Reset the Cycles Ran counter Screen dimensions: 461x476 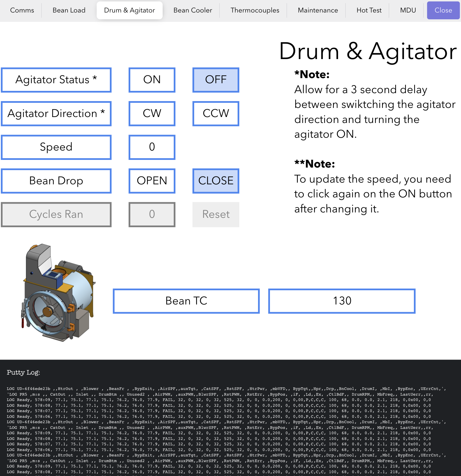click(216, 214)
